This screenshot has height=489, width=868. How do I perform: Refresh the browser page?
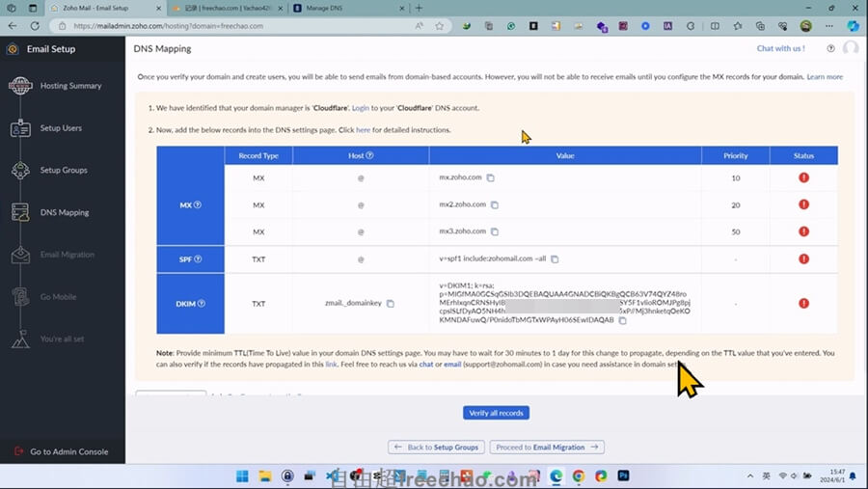(x=35, y=26)
